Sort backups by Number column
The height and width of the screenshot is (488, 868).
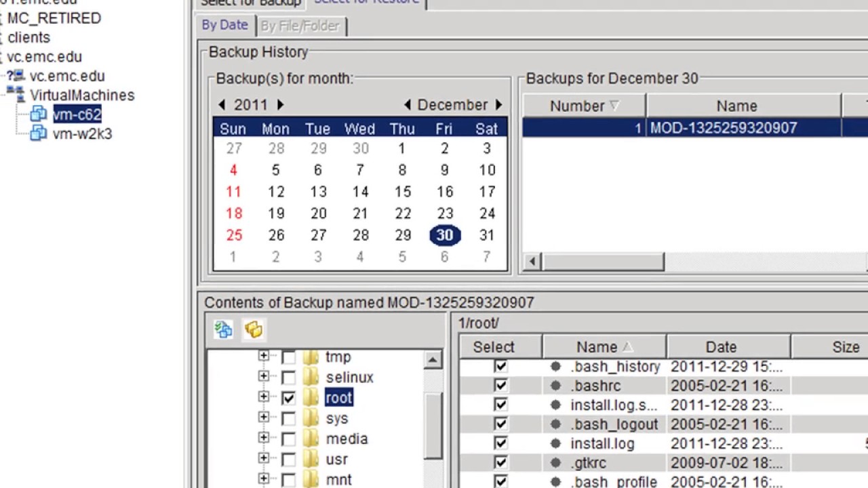tap(585, 106)
